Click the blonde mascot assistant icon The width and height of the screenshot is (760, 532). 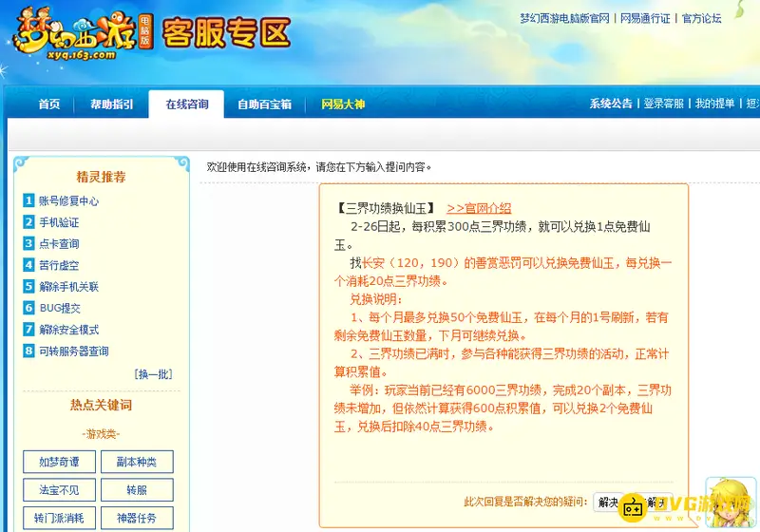(731, 503)
